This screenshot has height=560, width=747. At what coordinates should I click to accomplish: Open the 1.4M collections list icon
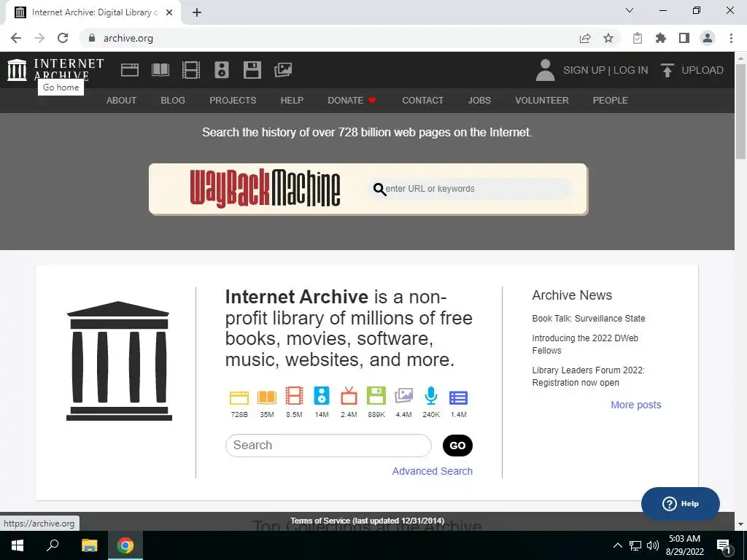(x=458, y=397)
